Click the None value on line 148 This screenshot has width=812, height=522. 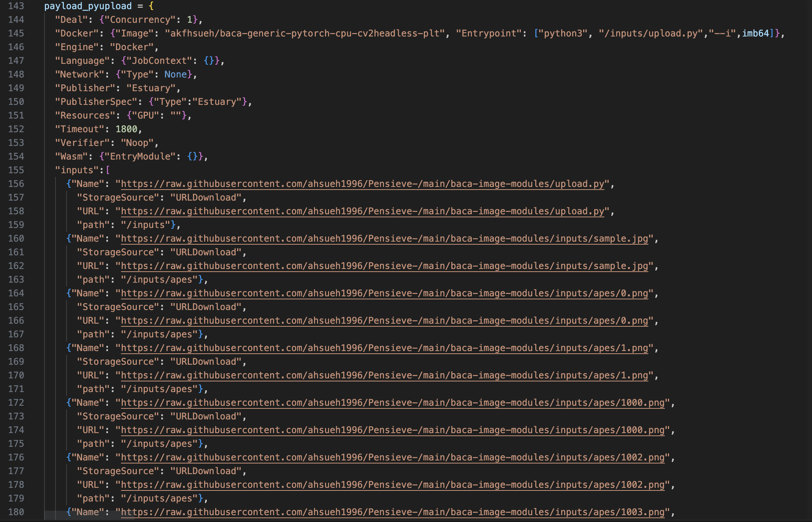176,74
